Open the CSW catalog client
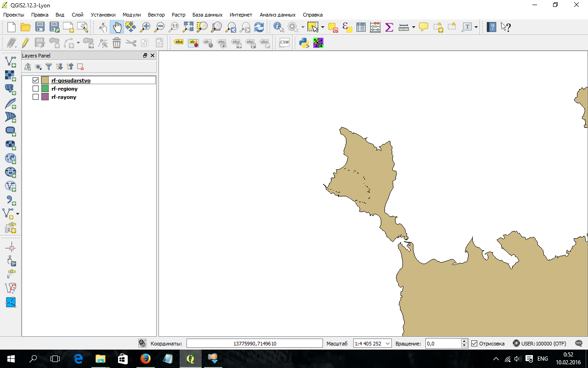The width and height of the screenshot is (588, 368). click(284, 43)
